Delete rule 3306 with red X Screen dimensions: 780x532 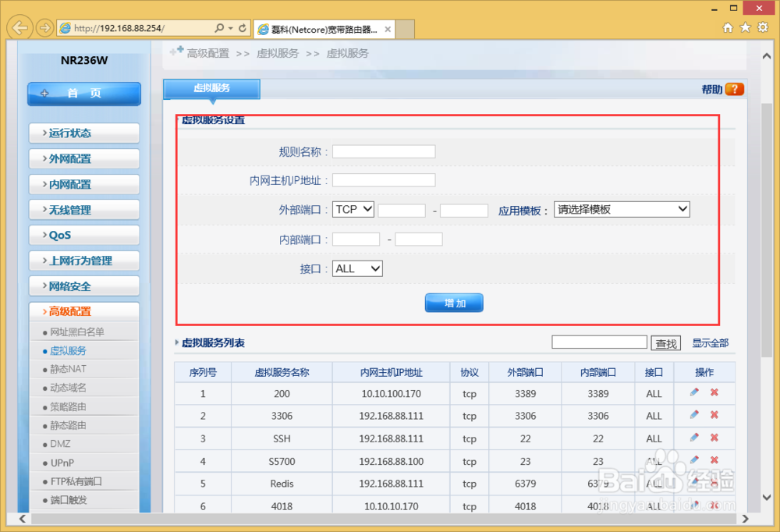coord(714,414)
